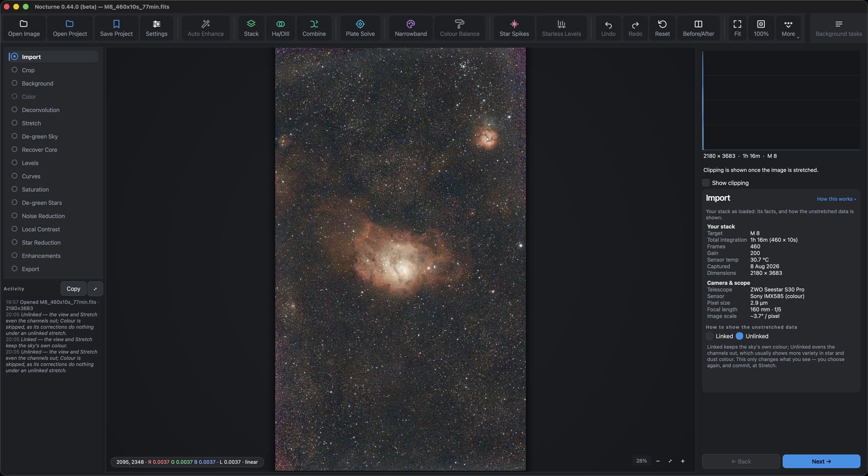Click the histogram graph
868x476 pixels.
[781, 100]
